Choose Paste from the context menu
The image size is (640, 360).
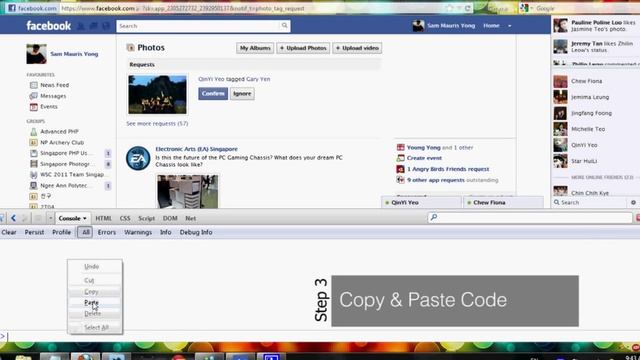[95, 302]
